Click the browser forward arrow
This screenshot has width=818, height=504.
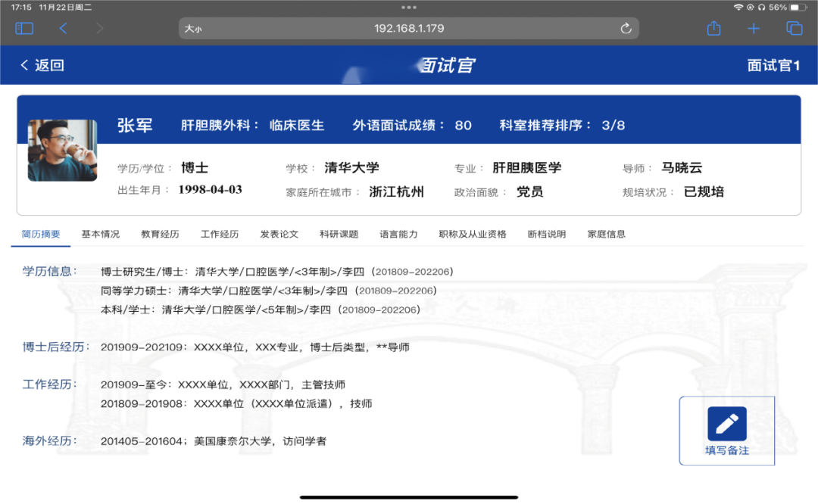click(x=99, y=29)
